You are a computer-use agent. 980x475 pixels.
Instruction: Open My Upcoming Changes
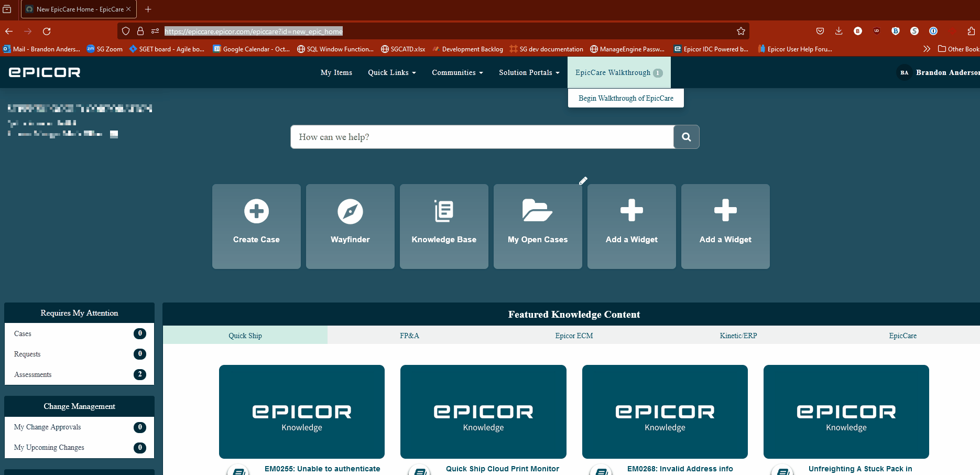pyautogui.click(x=80, y=448)
